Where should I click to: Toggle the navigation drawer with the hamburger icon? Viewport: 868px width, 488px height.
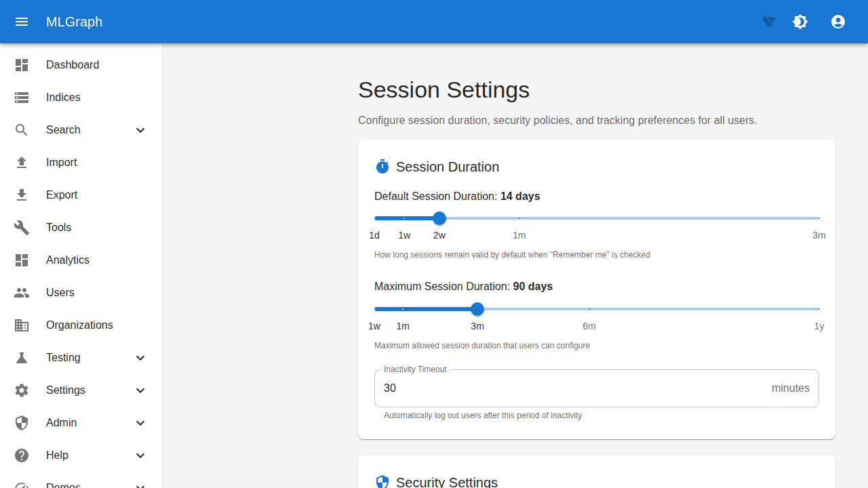pos(22,22)
